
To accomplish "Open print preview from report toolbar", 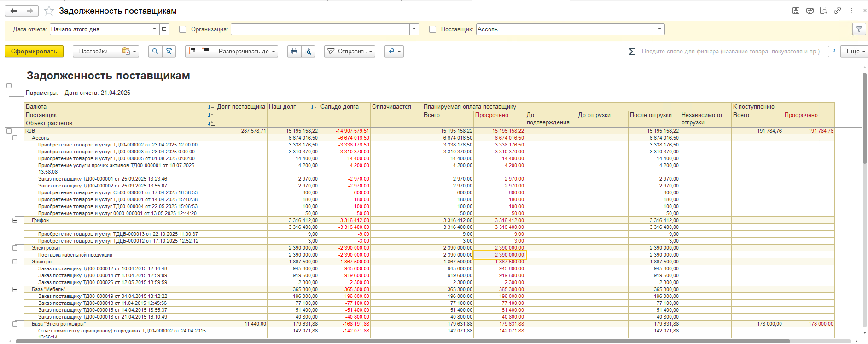I will coord(308,51).
